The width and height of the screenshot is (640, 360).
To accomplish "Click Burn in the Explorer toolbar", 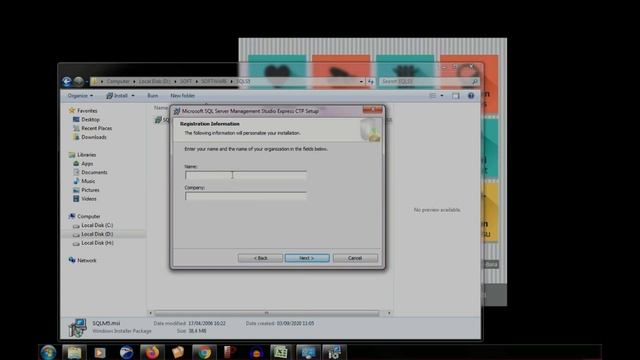I will click(x=153, y=96).
